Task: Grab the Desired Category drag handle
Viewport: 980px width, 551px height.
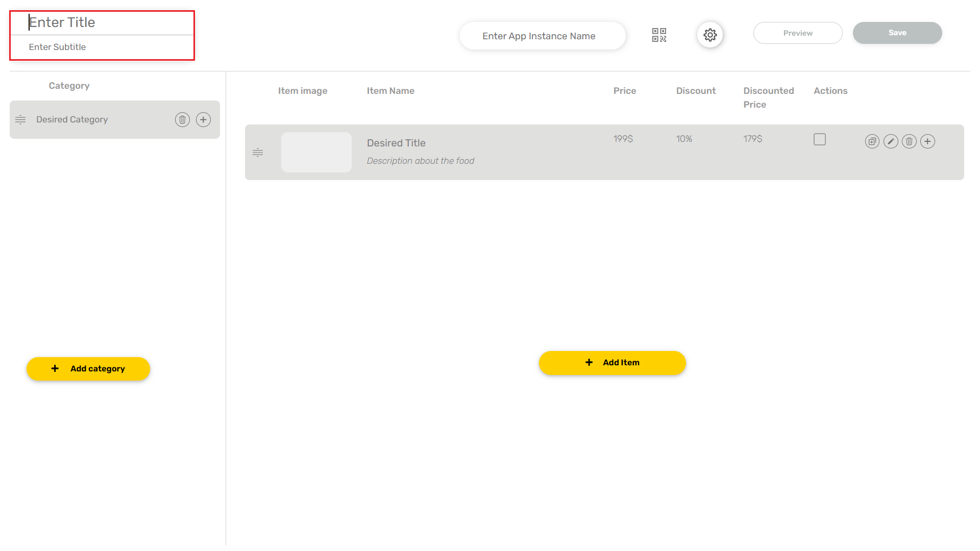Action: point(20,119)
